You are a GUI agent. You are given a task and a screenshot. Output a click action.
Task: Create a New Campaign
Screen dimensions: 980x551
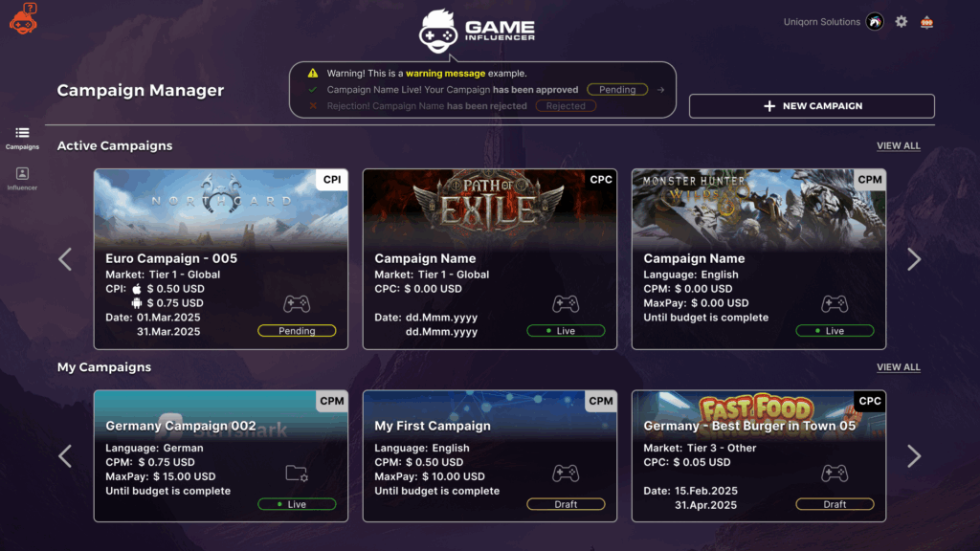coord(812,106)
